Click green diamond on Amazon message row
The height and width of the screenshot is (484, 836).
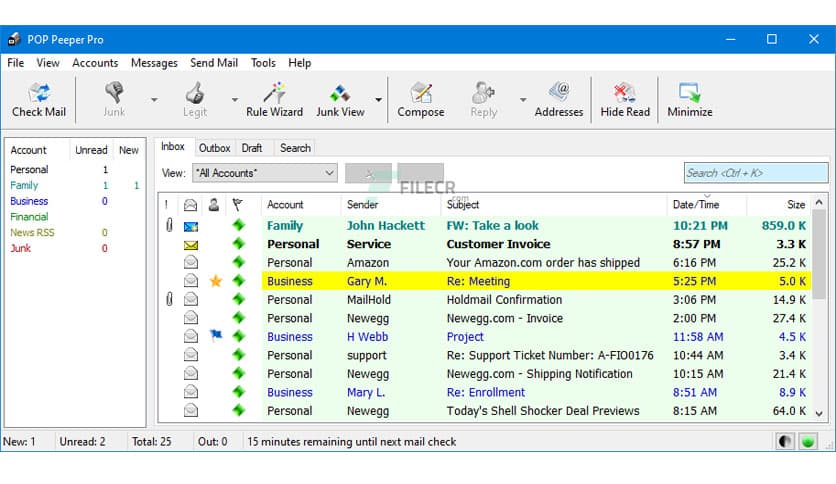coord(238,262)
